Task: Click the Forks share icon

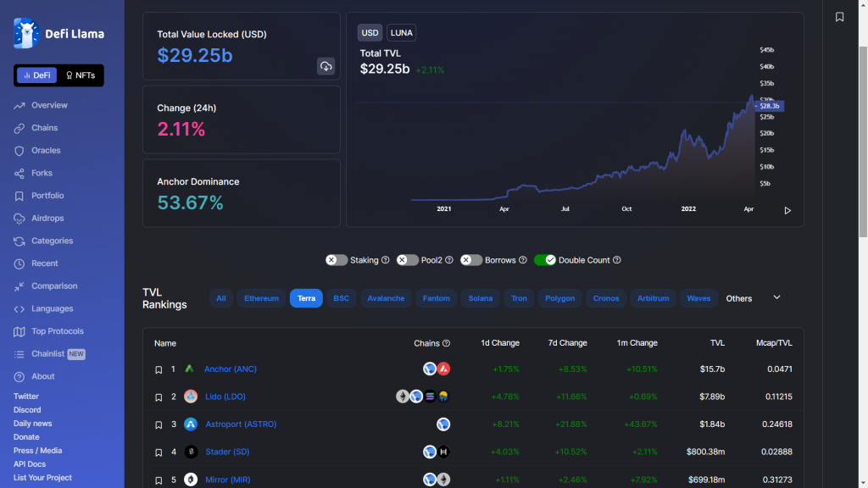Action: pos(19,173)
